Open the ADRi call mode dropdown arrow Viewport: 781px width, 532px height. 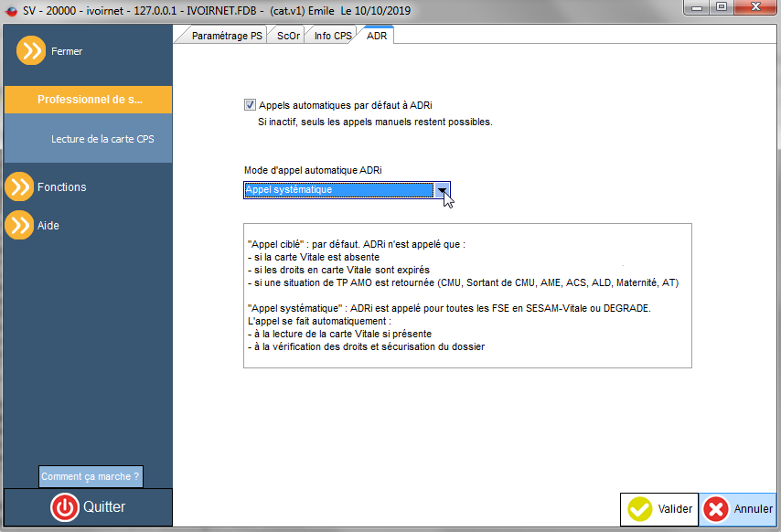point(442,190)
